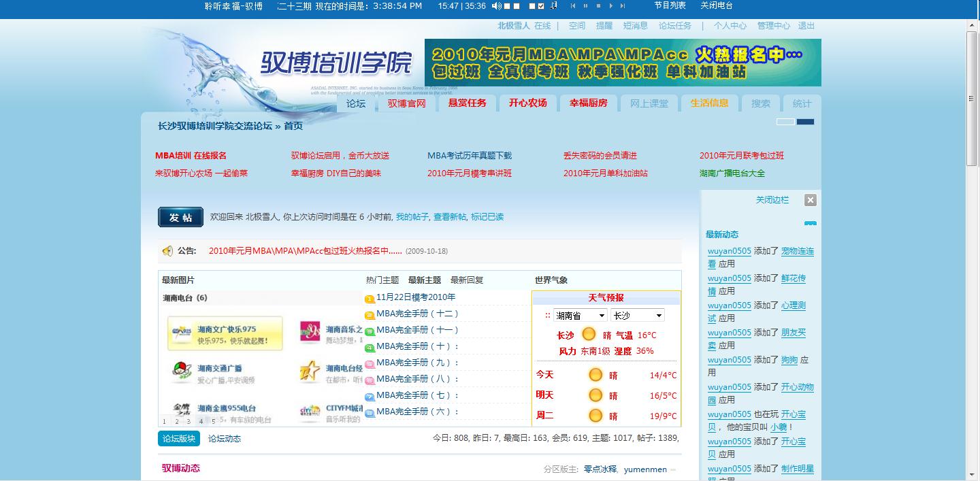The image size is (980, 481).
Task: Open the 幸福厨房 tab
Action: click(x=589, y=103)
